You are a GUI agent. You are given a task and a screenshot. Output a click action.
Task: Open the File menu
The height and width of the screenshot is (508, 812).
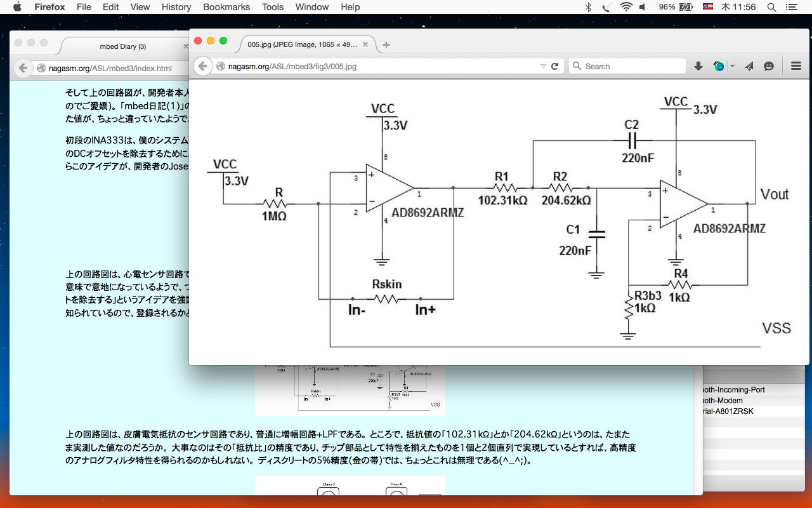83,7
